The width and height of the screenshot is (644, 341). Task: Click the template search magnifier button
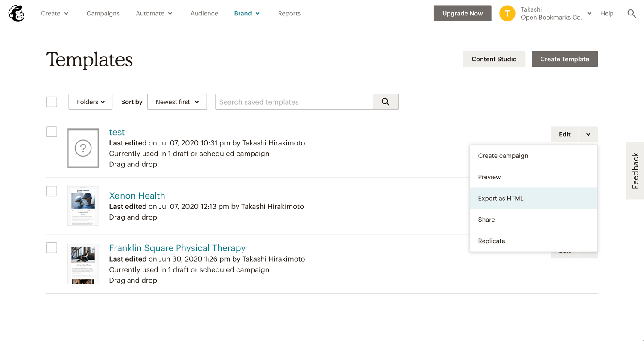click(x=386, y=102)
